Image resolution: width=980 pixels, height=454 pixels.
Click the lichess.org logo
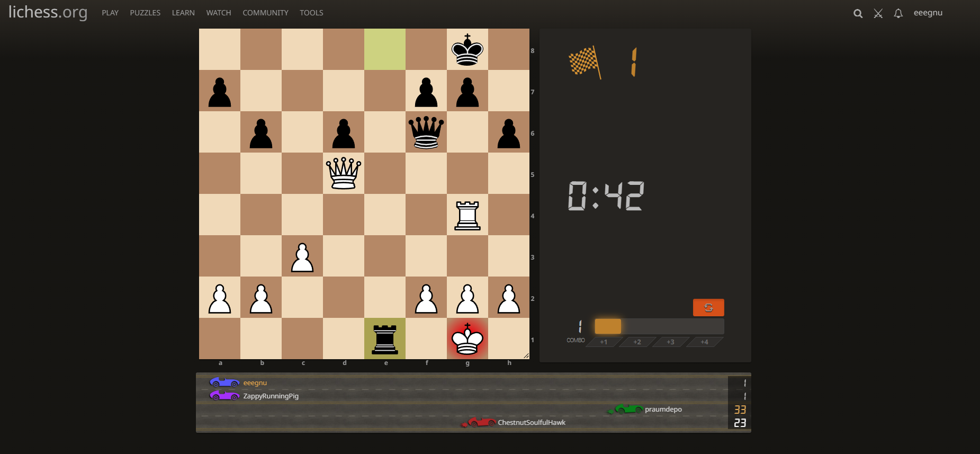coord(48,12)
